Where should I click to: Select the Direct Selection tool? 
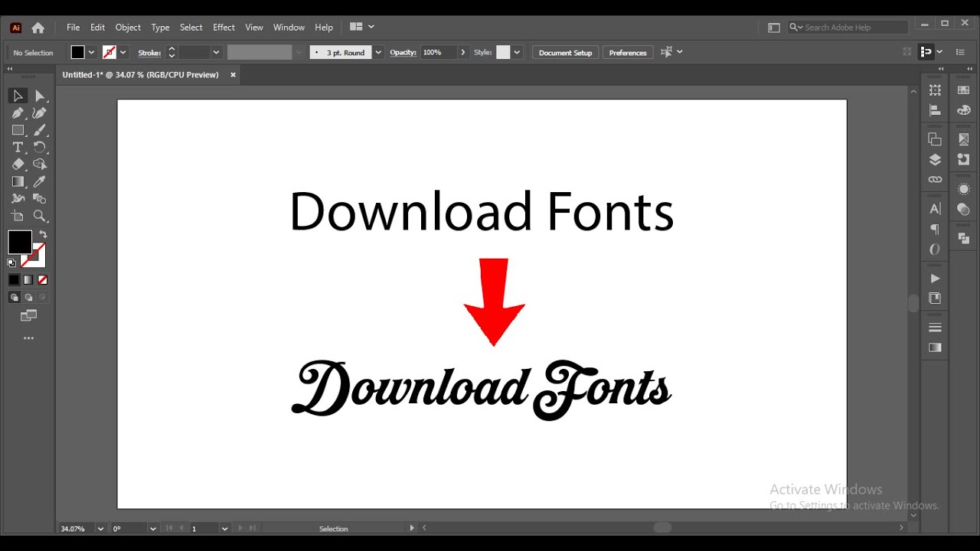pyautogui.click(x=41, y=96)
